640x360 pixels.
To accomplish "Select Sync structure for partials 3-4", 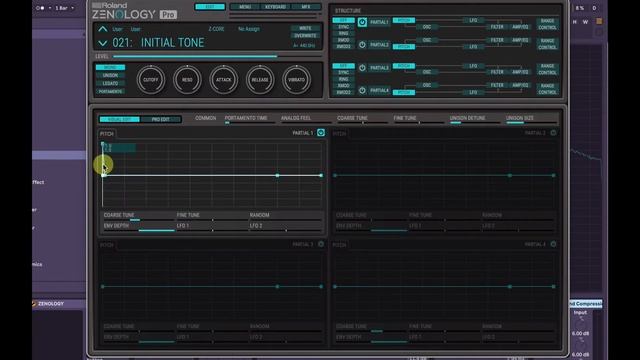I will pyautogui.click(x=343, y=73).
